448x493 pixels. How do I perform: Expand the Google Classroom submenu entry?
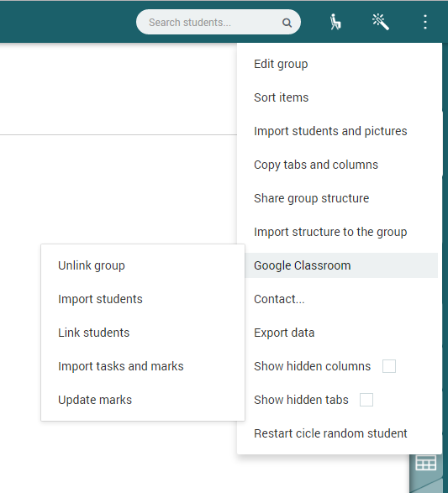pos(341,265)
